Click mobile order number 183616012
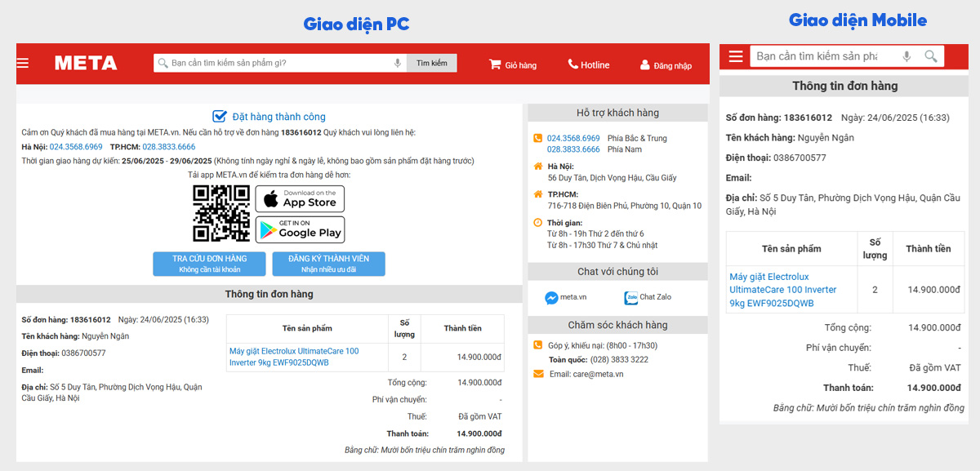 (808, 118)
